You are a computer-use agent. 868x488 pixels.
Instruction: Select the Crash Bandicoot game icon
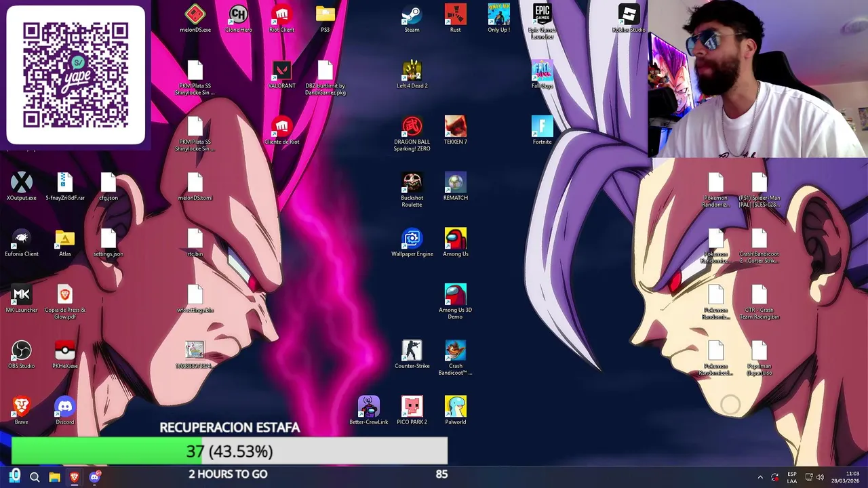click(455, 359)
